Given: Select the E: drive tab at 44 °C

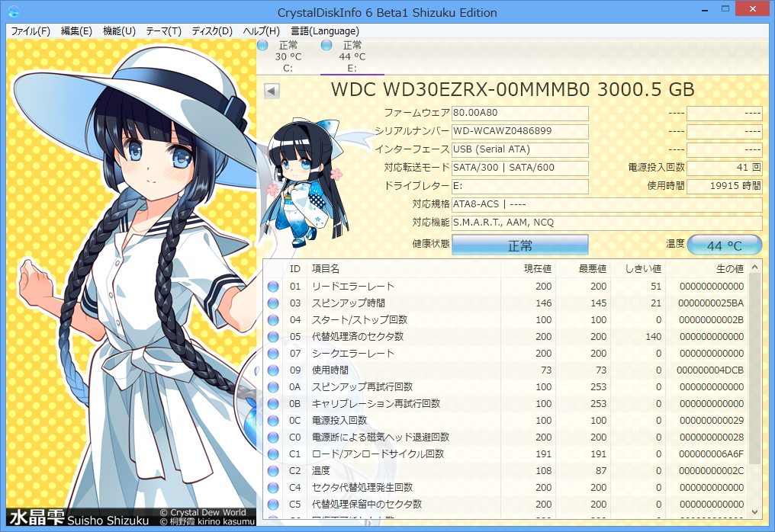Looking at the screenshot, I should click(352, 56).
